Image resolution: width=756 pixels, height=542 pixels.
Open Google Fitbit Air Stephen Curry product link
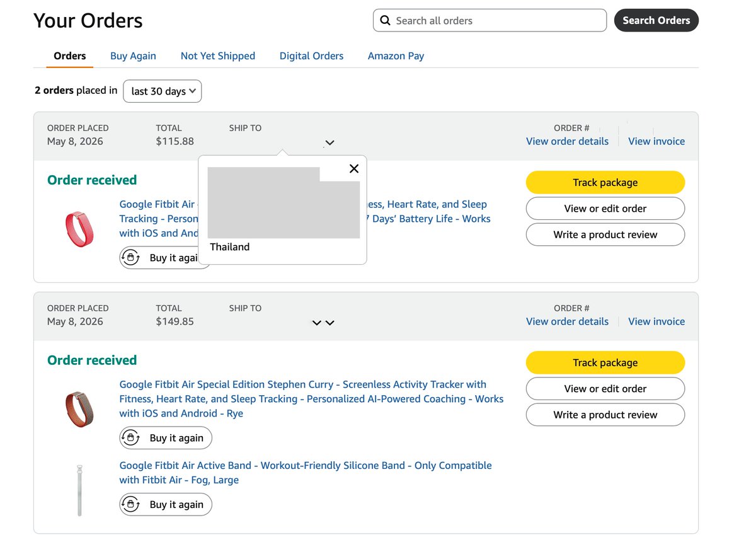[x=311, y=399]
